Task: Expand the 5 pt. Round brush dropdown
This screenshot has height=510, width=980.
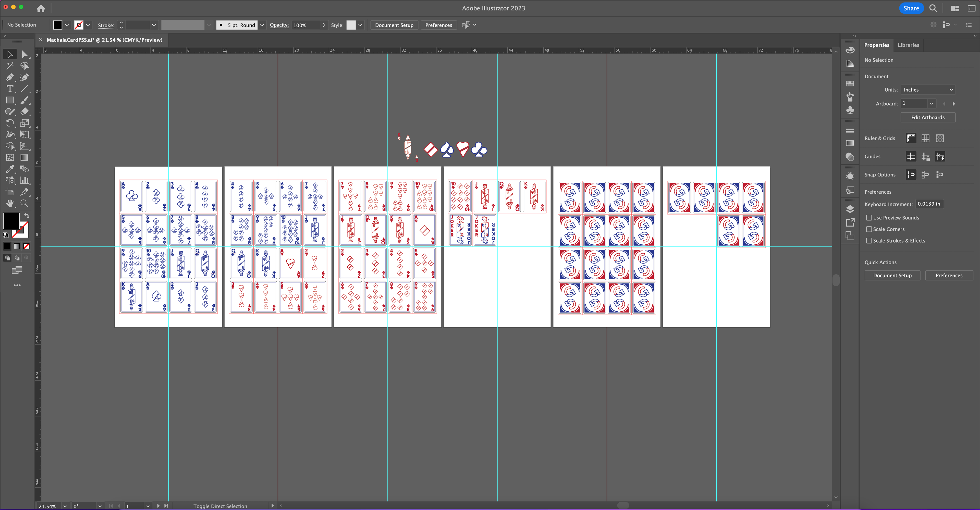Action: [x=262, y=25]
